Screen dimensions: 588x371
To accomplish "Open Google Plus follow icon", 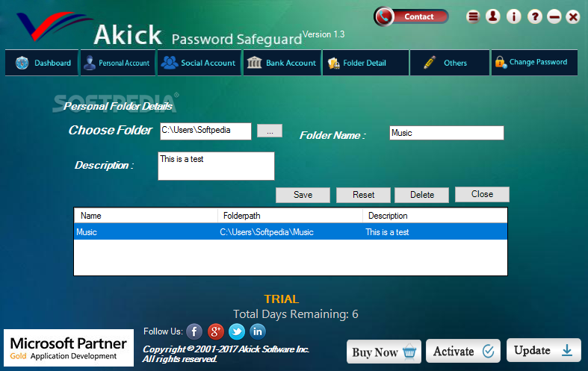I will tap(216, 331).
